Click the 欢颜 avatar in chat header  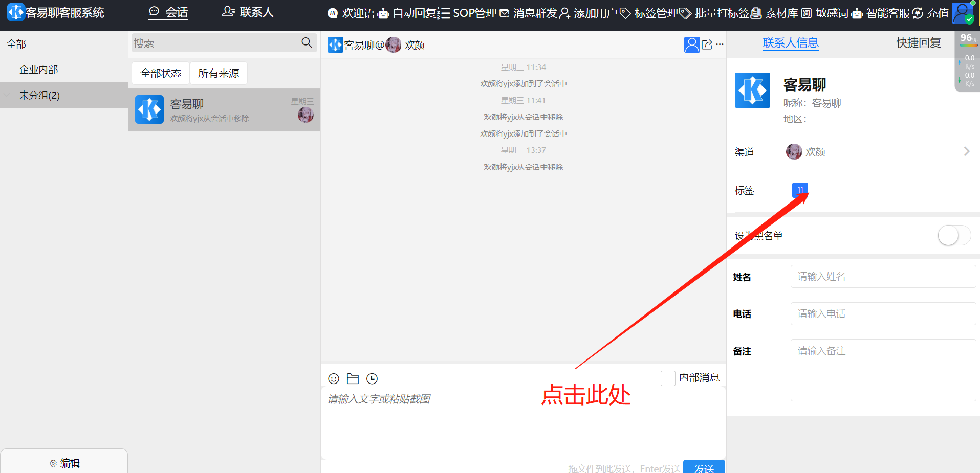pos(394,45)
